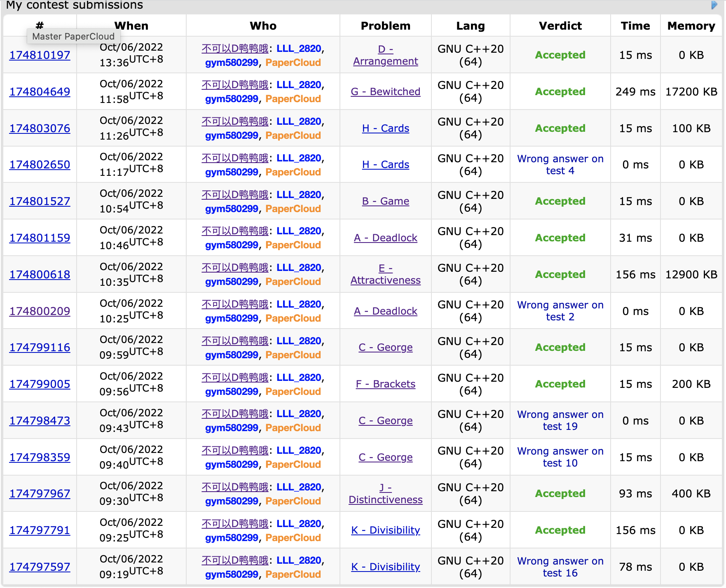Open visited submission 174800209
This screenshot has width=726, height=588.
(x=40, y=311)
